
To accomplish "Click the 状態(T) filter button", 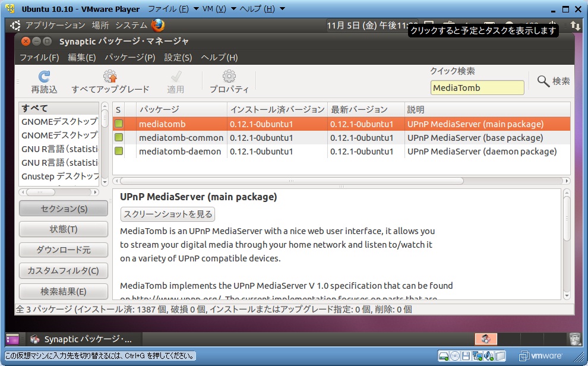I will [x=64, y=229].
